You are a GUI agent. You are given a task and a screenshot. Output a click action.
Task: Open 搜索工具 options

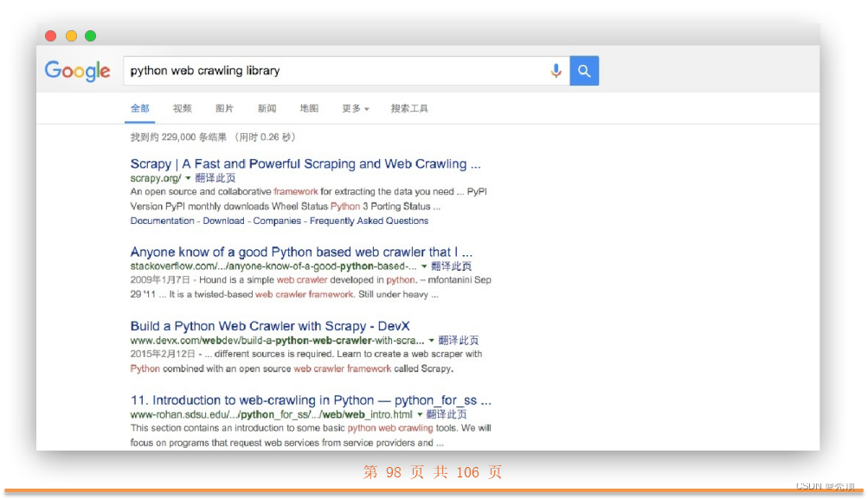tap(409, 108)
